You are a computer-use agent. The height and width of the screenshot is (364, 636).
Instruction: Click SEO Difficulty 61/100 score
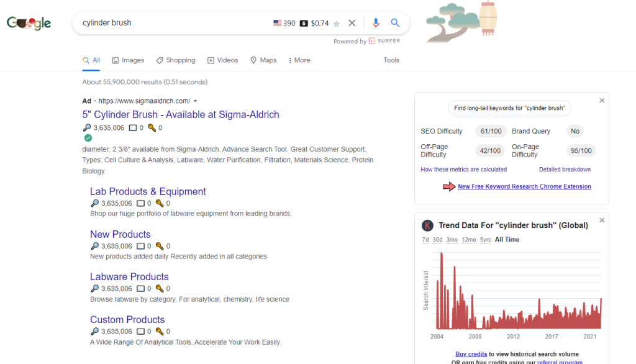pyautogui.click(x=491, y=132)
